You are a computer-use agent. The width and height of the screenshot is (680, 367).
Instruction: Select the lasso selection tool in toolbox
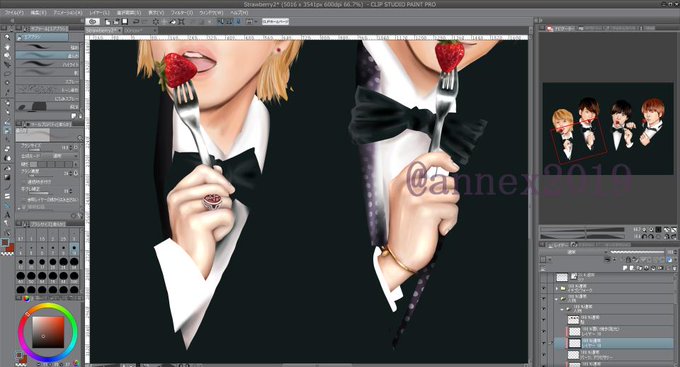coord(7,74)
